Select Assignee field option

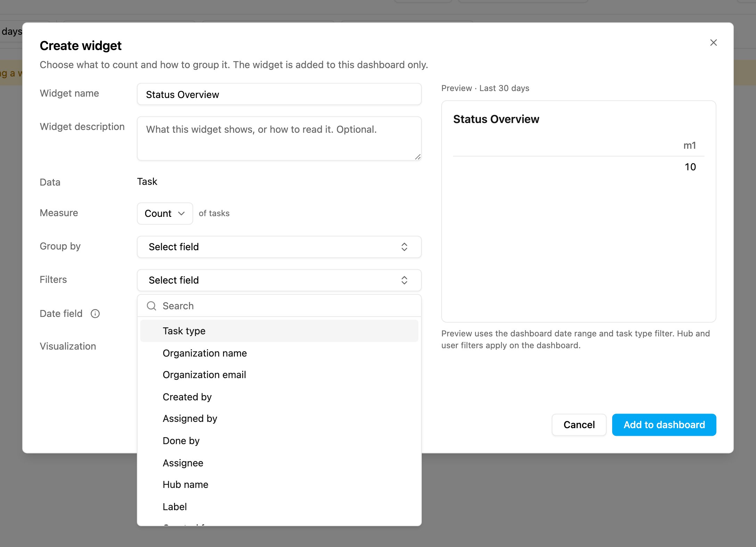pos(279,463)
